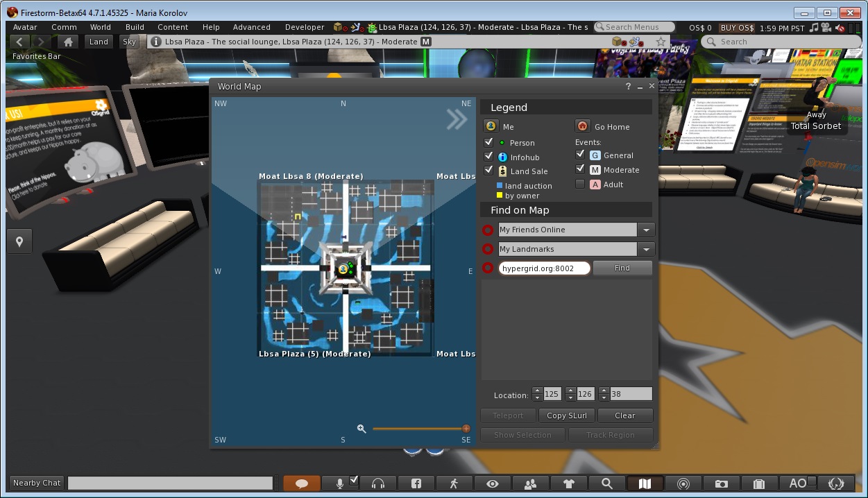Viewport: 868px width, 498px height.
Task: Open the Avatar menu
Action: pos(25,27)
